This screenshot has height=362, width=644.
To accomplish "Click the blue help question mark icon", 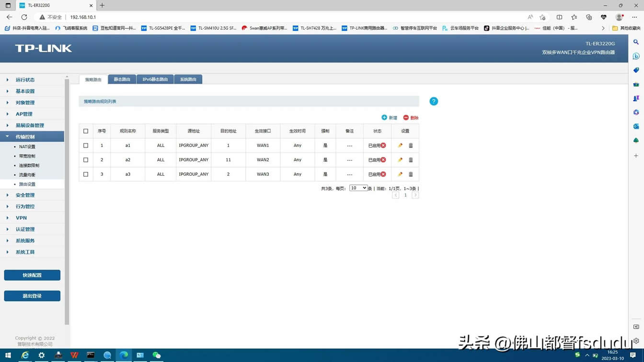I will [434, 102].
